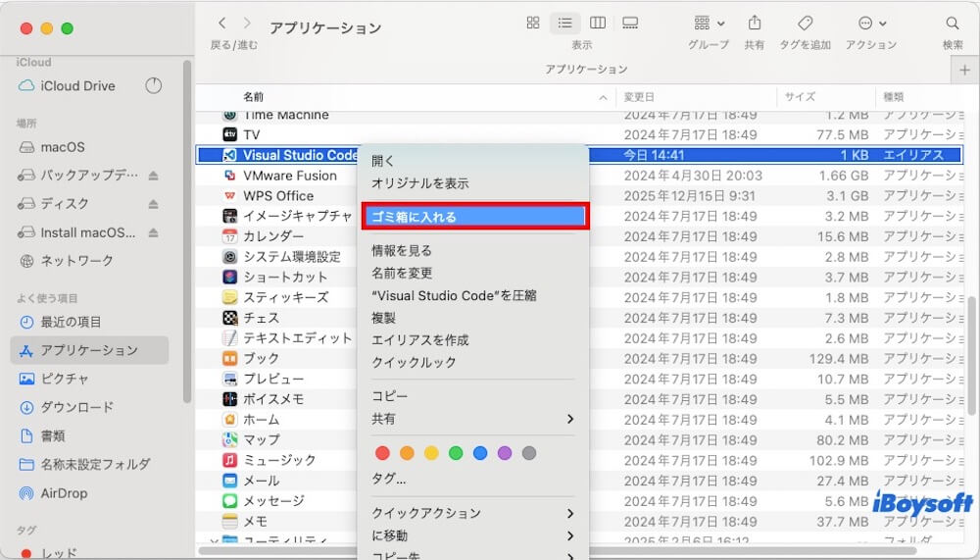Add a new tab with plus button
The width and height of the screenshot is (980, 560).
964,70
